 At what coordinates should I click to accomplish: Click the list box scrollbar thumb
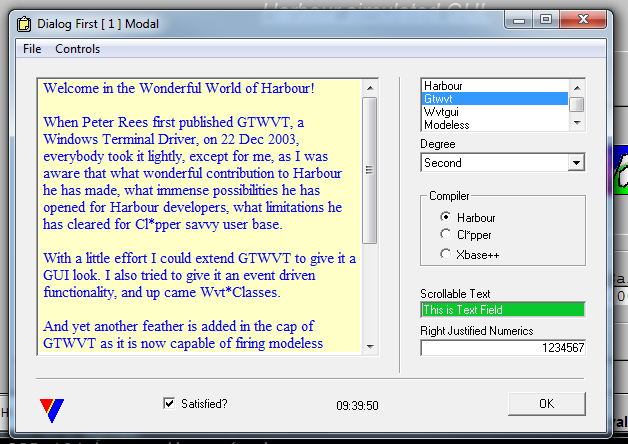[x=577, y=104]
